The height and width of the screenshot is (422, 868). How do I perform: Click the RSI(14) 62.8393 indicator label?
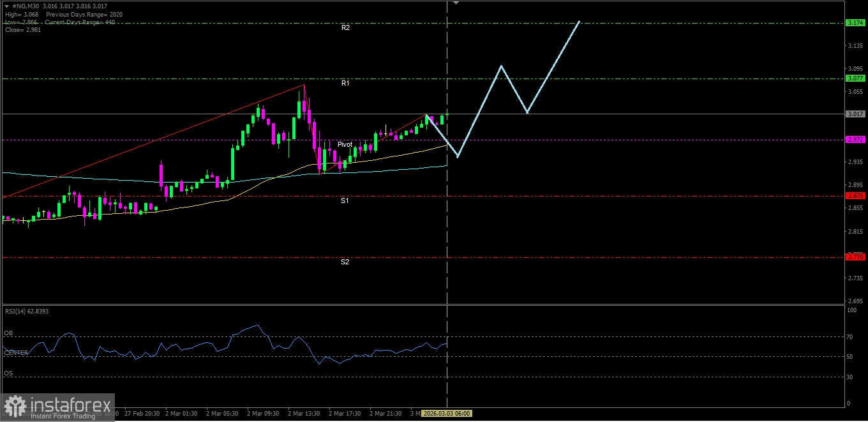point(26,312)
